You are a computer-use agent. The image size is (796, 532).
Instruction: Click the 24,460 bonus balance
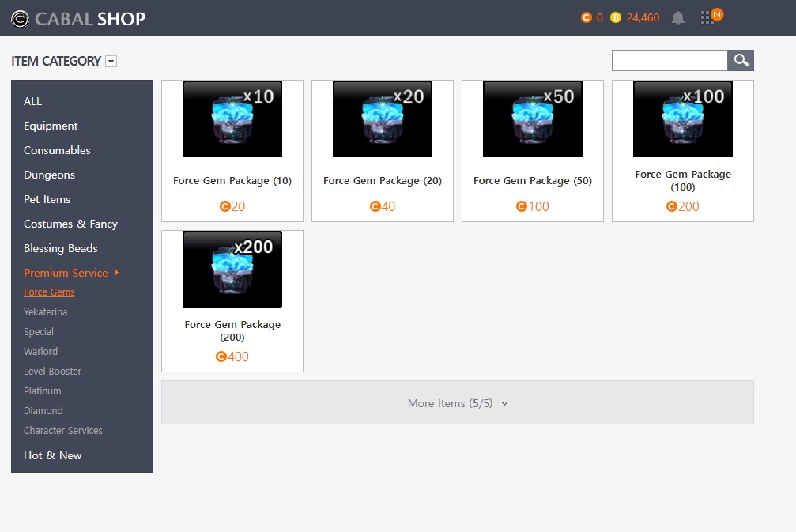(643, 17)
